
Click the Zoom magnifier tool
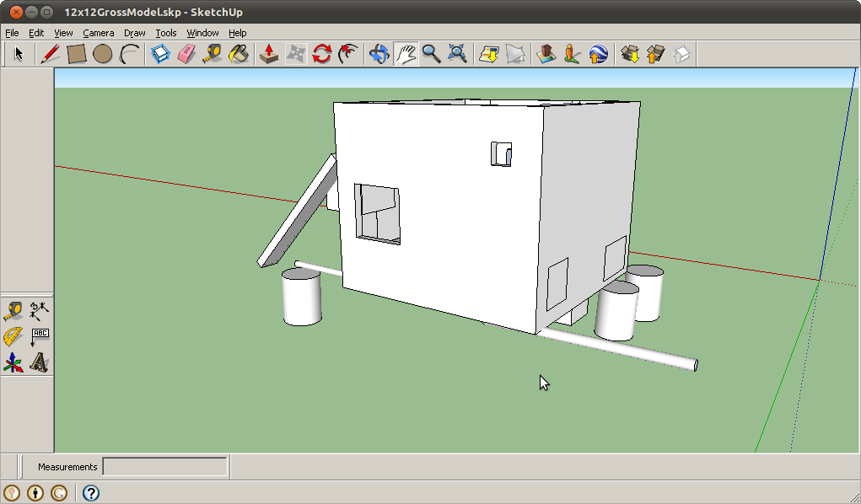click(431, 55)
